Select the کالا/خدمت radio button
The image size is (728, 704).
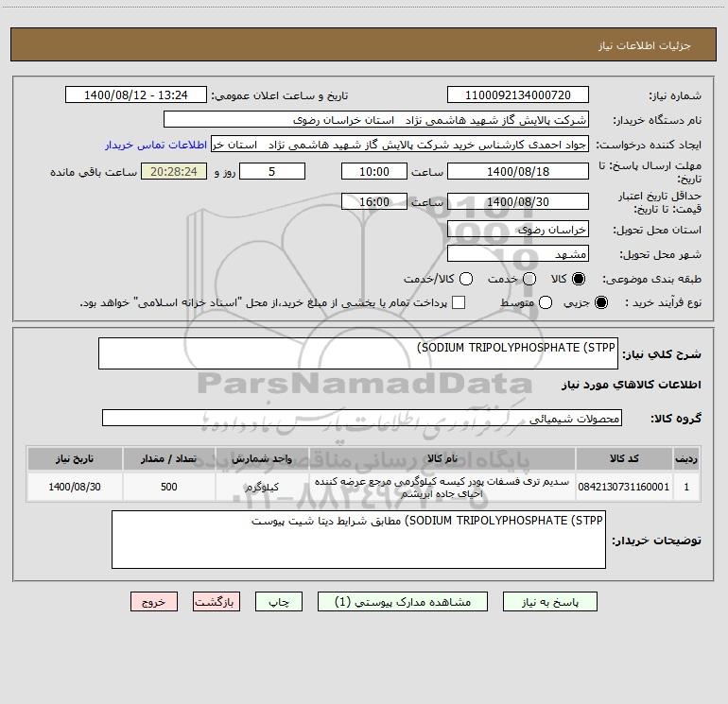click(x=466, y=279)
